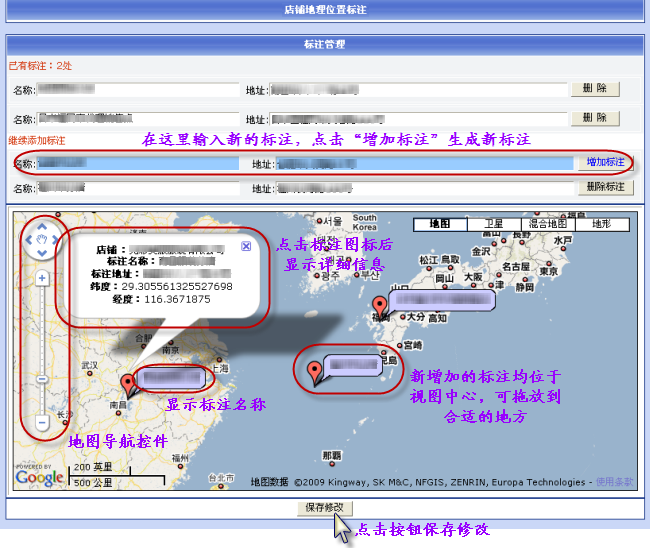Screen dimensions: 650x548
Task: Click the map zoom slider track
Action: (42, 330)
